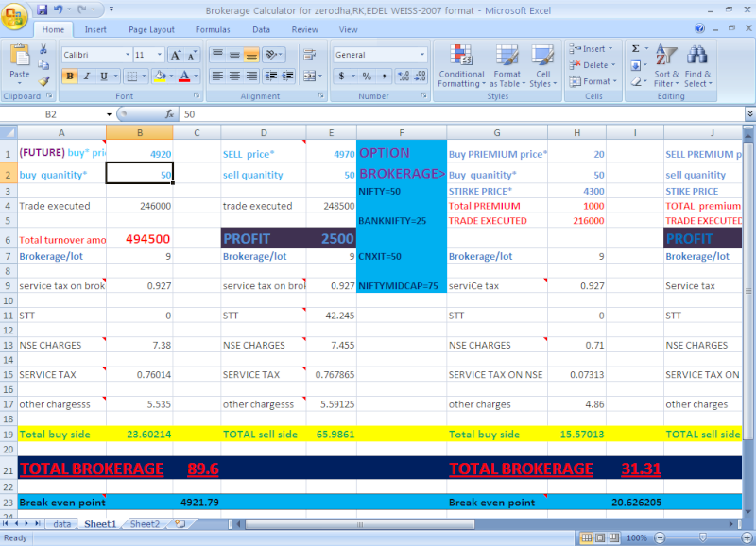Open Sort & Filter menu
Viewport: 756px width, 546px height.
(x=666, y=66)
